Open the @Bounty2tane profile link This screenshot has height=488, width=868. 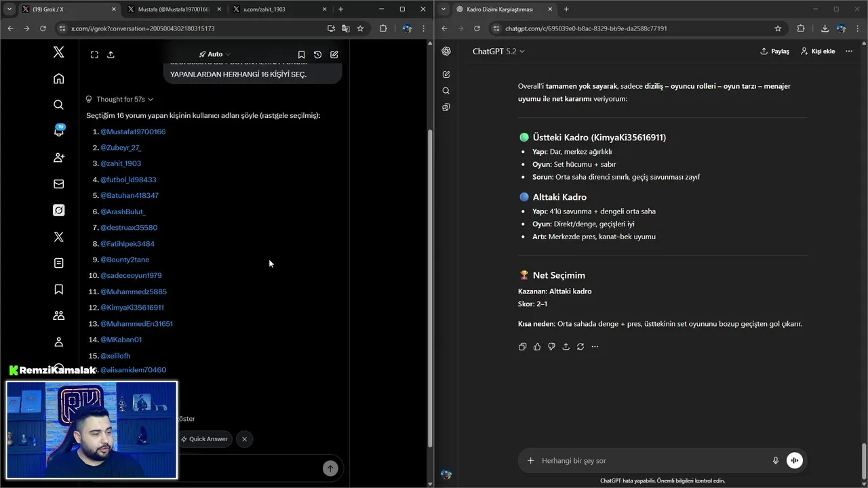pyautogui.click(x=125, y=260)
